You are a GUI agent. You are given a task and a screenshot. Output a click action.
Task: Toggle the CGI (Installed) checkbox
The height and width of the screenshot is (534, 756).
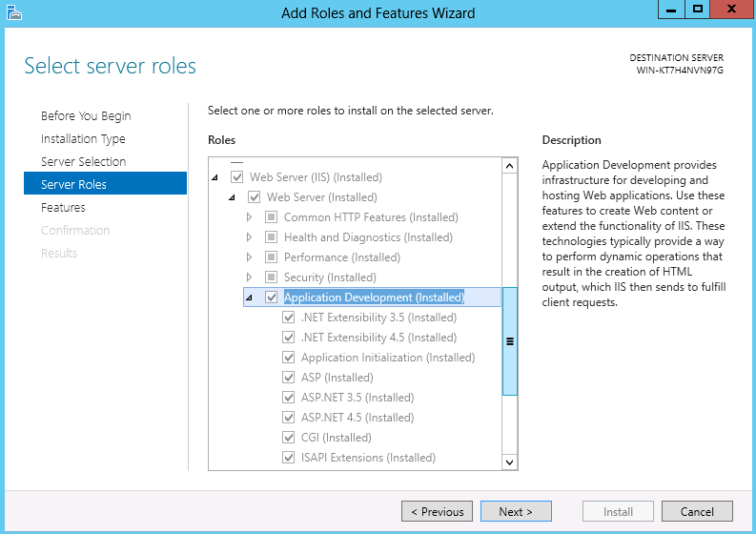(x=288, y=438)
